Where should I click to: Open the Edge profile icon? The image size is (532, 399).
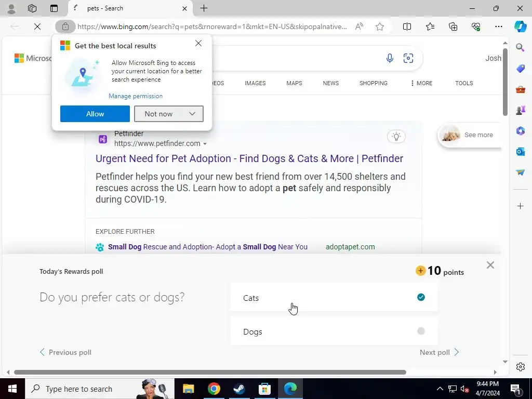point(11,8)
